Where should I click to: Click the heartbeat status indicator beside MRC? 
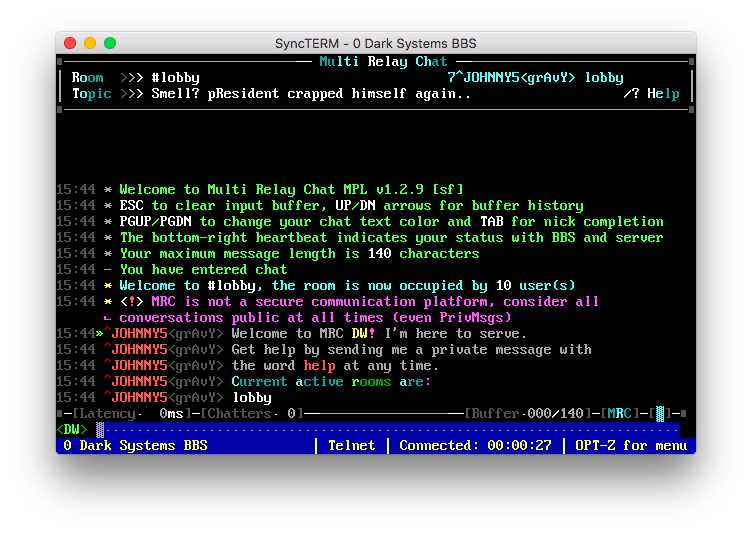[660, 414]
